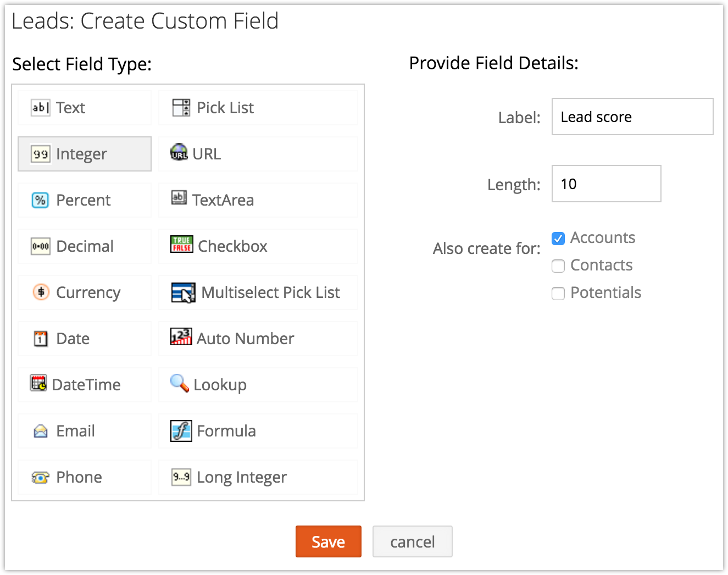Tick the Potentials checkbox
Viewport: 728px width, 575px height.
tap(558, 294)
